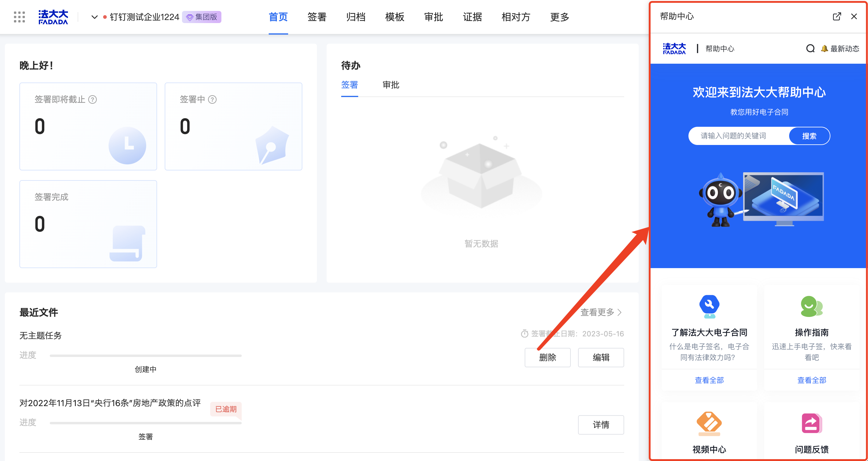Click the progress bar of 无主题任务

[x=146, y=355]
